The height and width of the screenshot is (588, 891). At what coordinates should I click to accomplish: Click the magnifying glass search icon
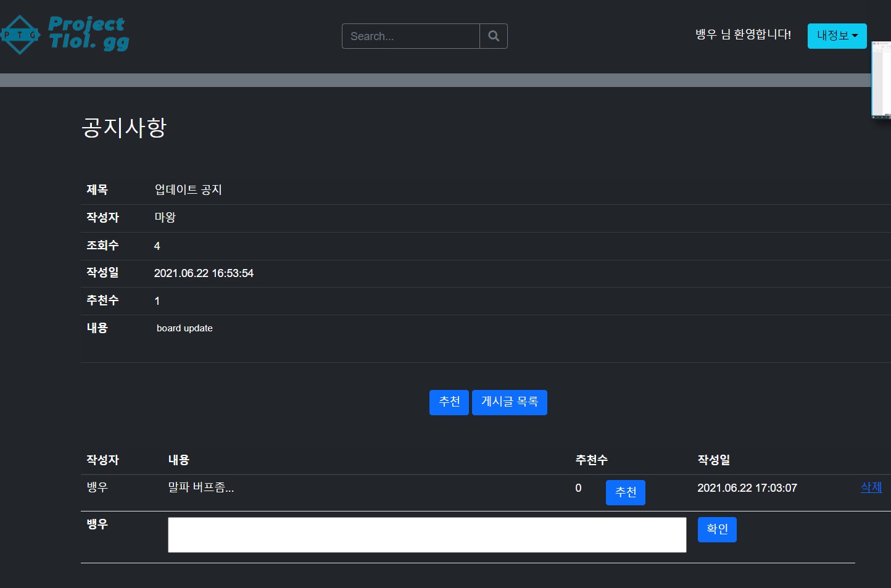[x=494, y=36]
